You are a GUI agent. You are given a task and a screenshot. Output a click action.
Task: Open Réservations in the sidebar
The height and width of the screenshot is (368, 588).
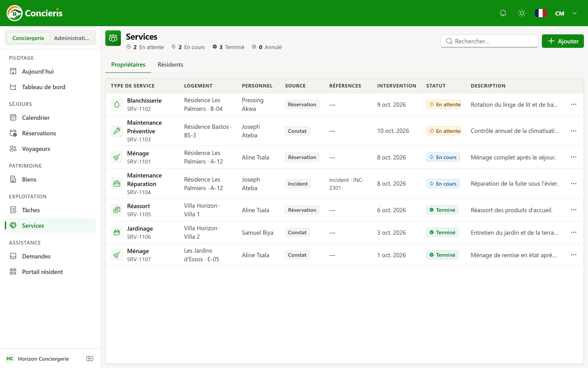tap(50, 133)
